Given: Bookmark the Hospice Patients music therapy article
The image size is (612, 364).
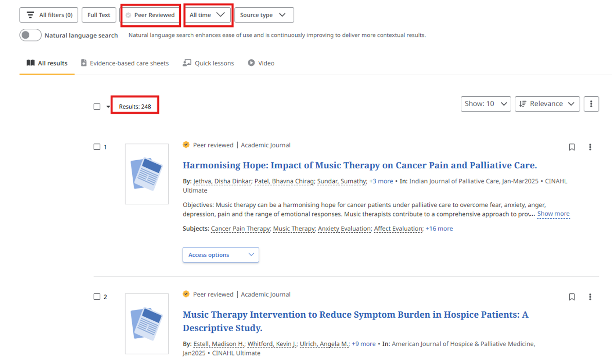Looking at the screenshot, I should (x=572, y=297).
